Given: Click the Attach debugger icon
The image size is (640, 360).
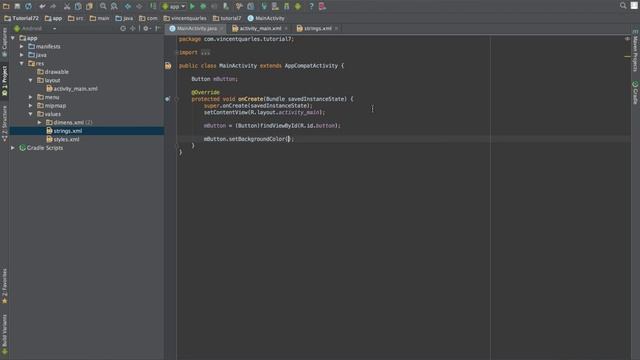Looking at the screenshot, I should click(x=226, y=6).
